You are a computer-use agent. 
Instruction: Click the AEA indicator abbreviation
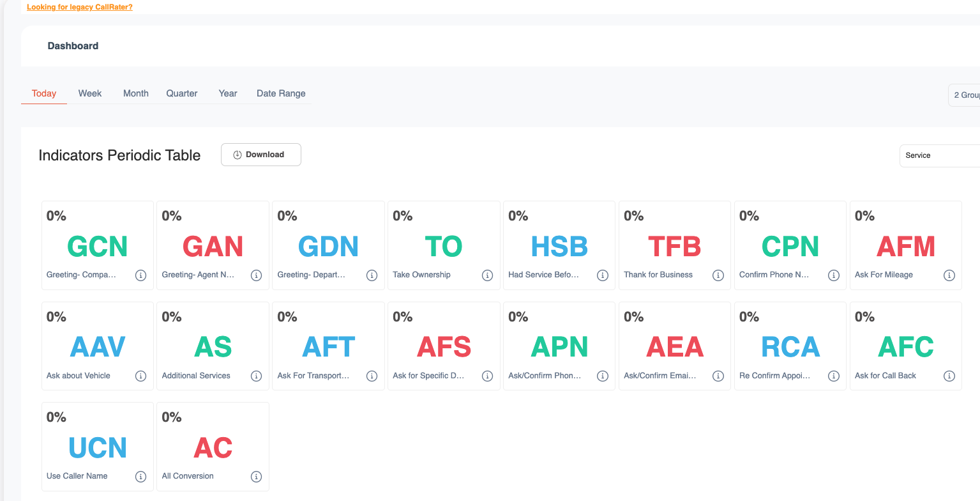tap(675, 347)
